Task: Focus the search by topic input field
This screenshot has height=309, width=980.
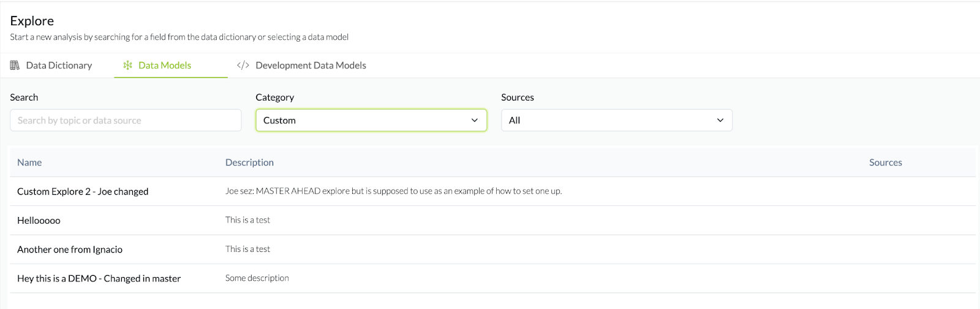Action: pos(126,120)
